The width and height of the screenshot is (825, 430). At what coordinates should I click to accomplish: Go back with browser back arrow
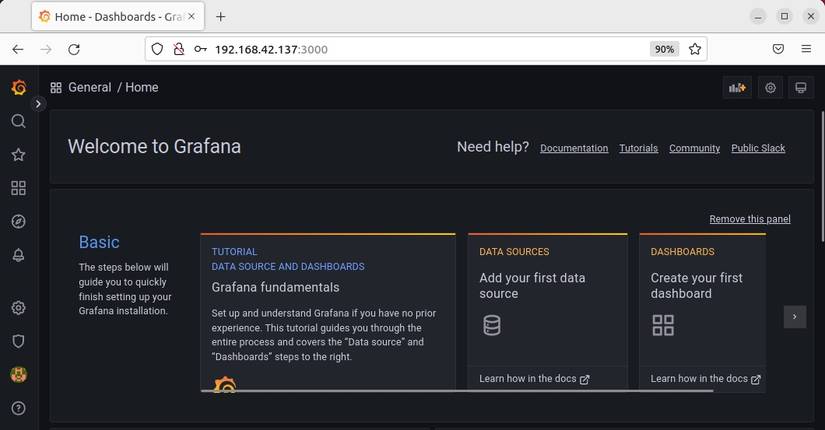tap(18, 49)
